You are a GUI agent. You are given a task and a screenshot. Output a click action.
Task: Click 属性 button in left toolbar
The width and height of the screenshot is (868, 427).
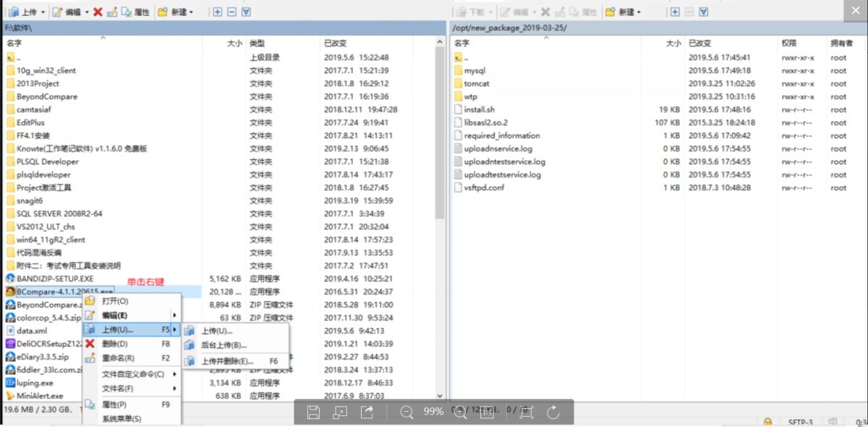pyautogui.click(x=135, y=12)
